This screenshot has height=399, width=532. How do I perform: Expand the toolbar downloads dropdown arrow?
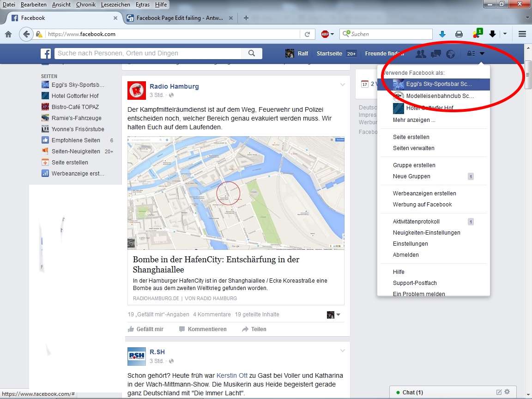coord(505,34)
